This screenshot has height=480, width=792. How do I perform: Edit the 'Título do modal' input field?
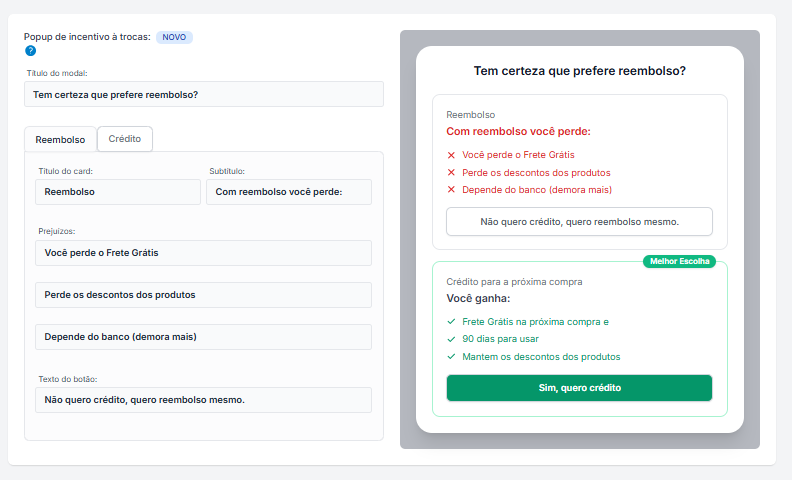(x=204, y=94)
